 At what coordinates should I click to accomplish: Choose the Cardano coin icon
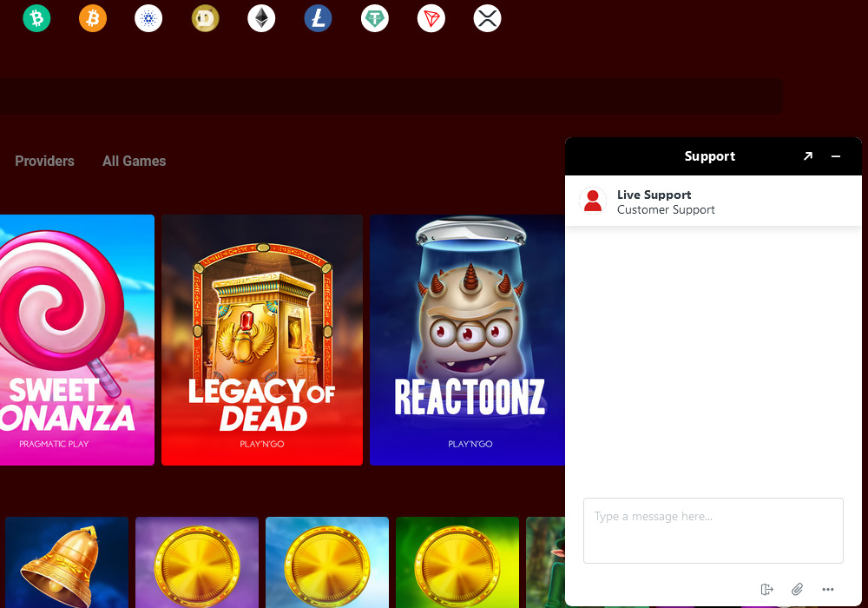click(148, 18)
